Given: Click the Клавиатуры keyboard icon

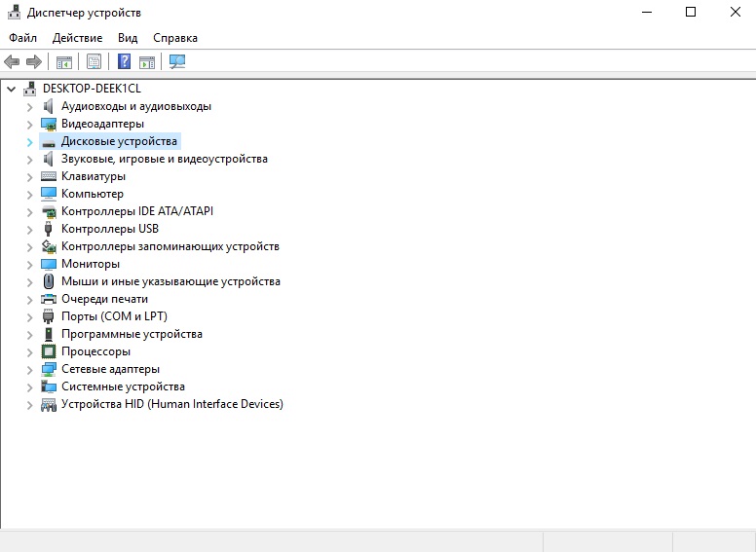Looking at the screenshot, I should (x=48, y=176).
